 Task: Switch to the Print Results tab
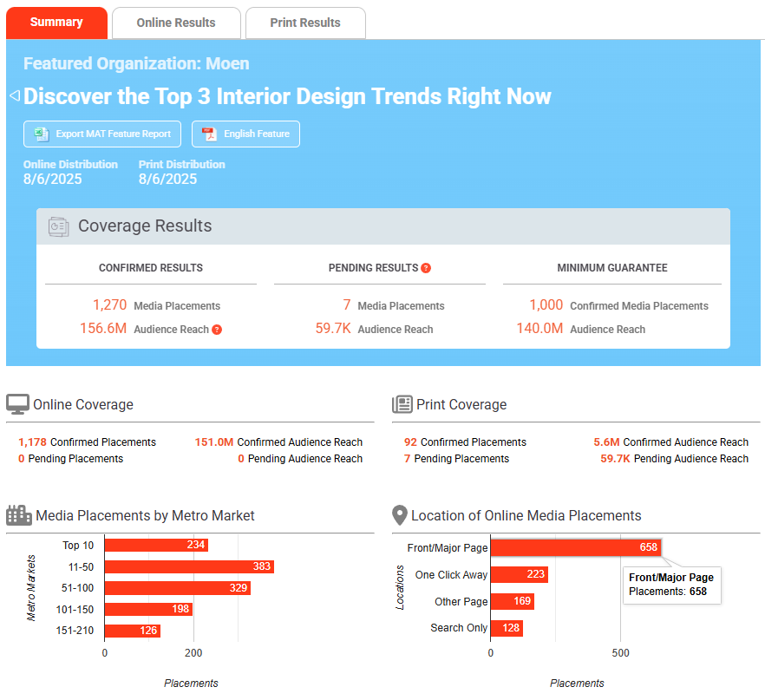(x=305, y=23)
